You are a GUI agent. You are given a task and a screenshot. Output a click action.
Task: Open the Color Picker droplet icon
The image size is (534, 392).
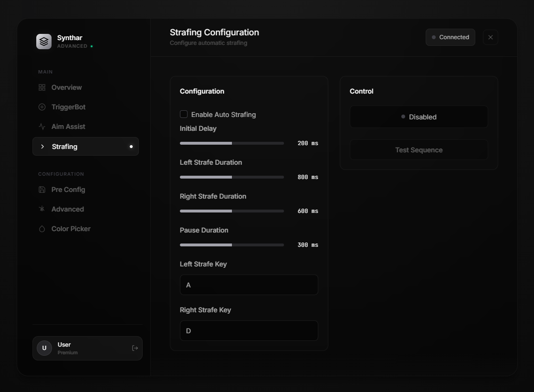[42, 229]
